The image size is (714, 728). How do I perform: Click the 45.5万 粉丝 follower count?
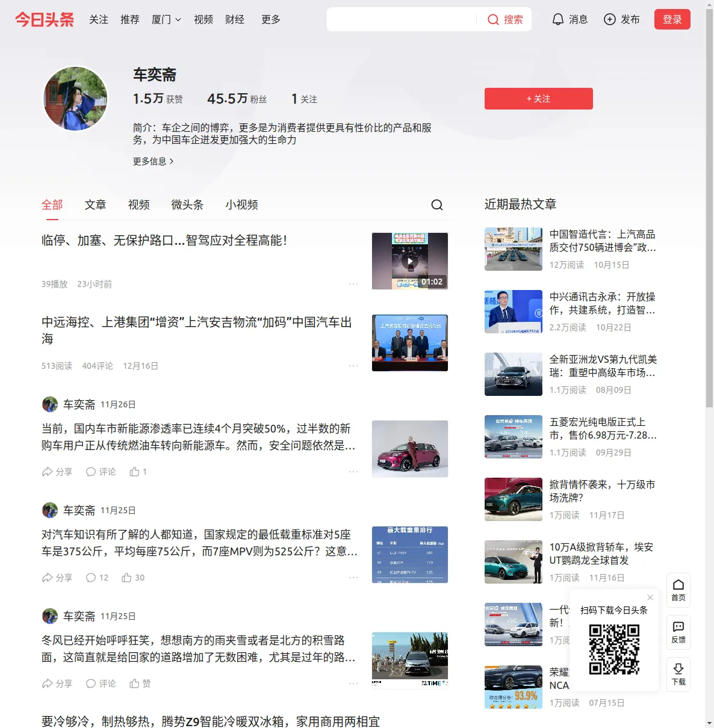[237, 99]
